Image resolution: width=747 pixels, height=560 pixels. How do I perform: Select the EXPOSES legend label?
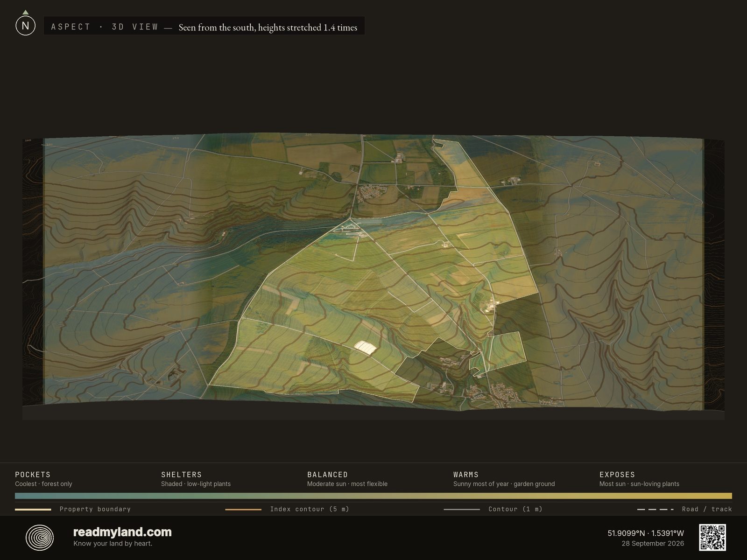tap(617, 475)
